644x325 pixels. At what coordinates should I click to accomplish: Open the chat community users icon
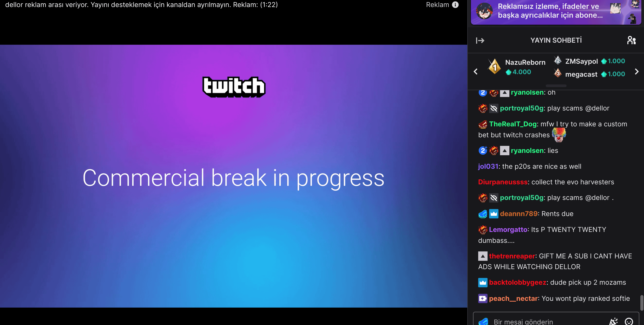(x=632, y=40)
